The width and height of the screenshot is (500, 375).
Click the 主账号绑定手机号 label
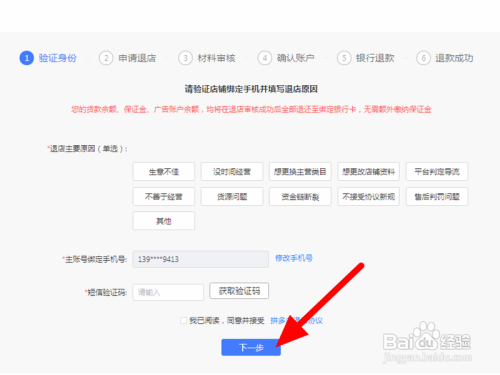(95, 259)
